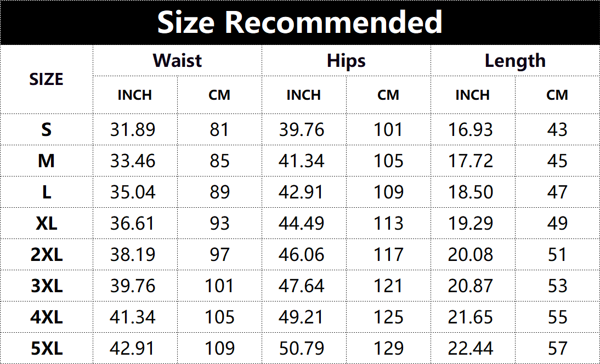Click the Waist column header
The height and width of the screenshot is (364, 600).
click(177, 60)
